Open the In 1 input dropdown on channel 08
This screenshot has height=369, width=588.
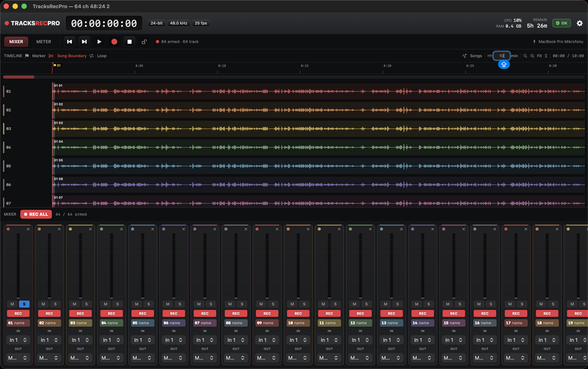(236, 340)
